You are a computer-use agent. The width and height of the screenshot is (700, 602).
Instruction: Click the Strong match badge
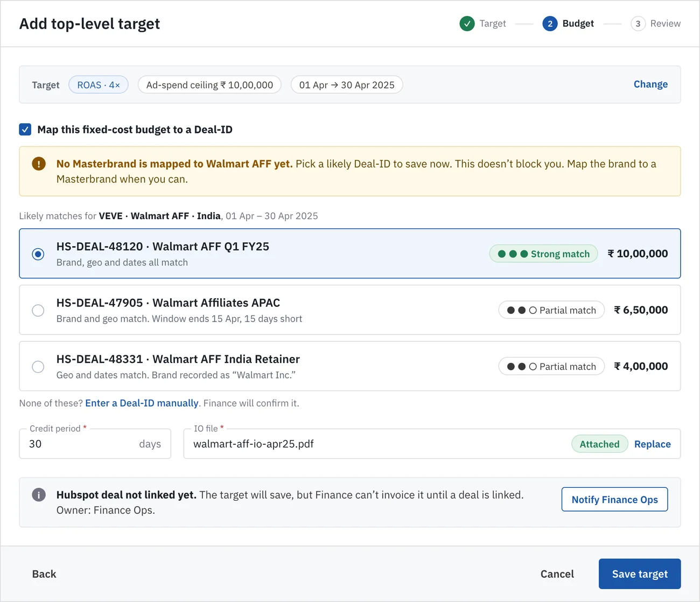[x=543, y=254]
